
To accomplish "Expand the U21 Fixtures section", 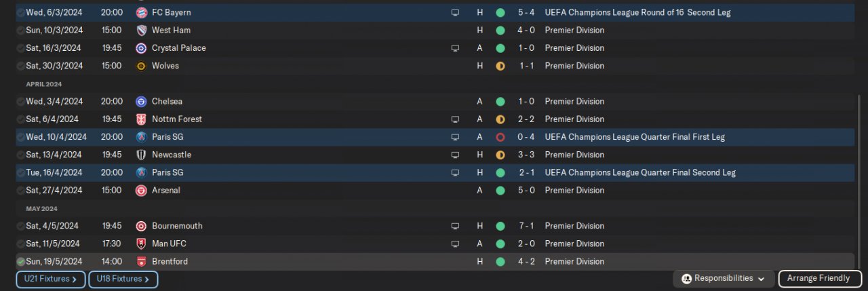I will coord(51,279).
